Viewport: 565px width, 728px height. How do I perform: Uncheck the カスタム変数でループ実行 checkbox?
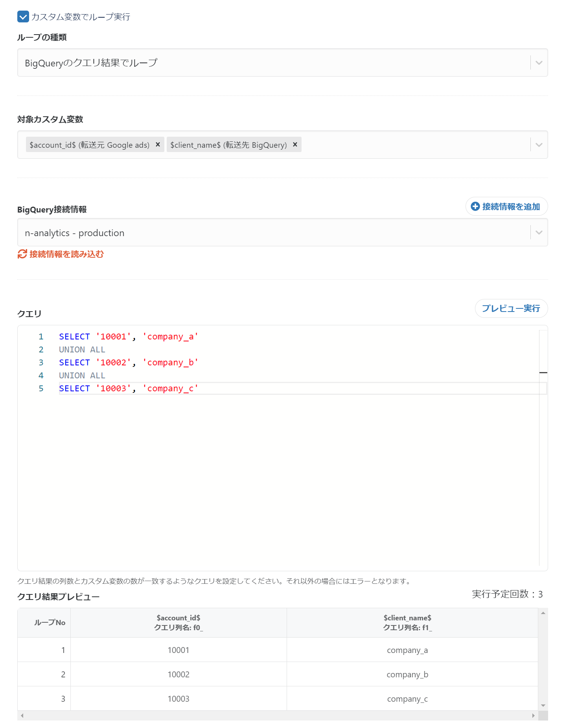pos(23,17)
